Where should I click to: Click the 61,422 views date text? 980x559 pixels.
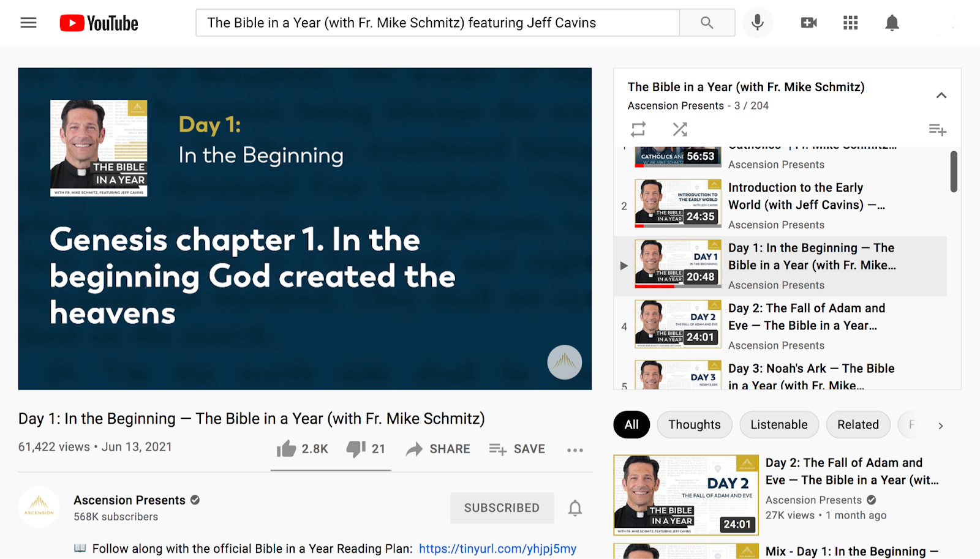(x=95, y=447)
